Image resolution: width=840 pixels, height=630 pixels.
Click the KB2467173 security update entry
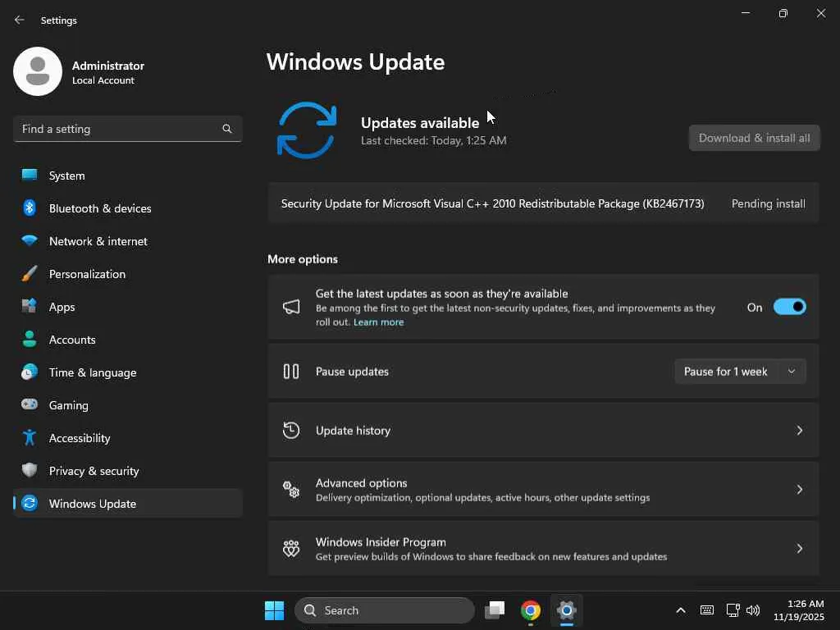(x=543, y=203)
